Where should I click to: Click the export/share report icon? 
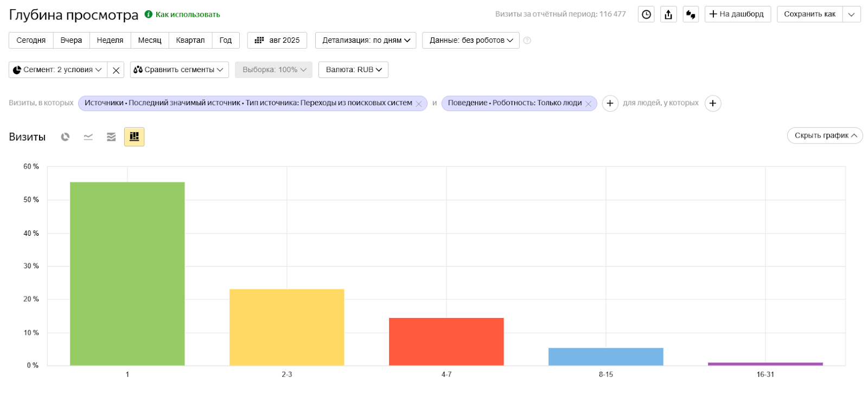click(x=668, y=15)
